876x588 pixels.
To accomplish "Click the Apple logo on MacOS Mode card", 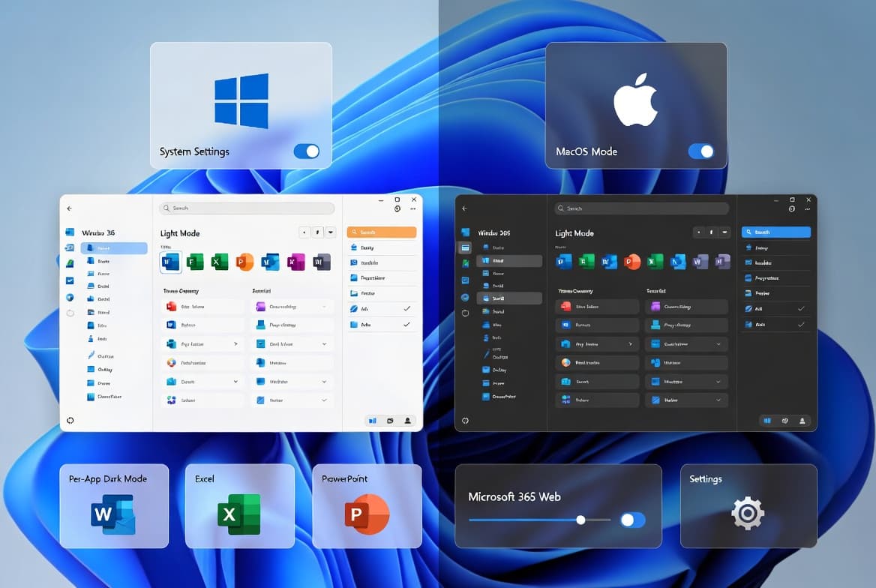I will 636,99.
